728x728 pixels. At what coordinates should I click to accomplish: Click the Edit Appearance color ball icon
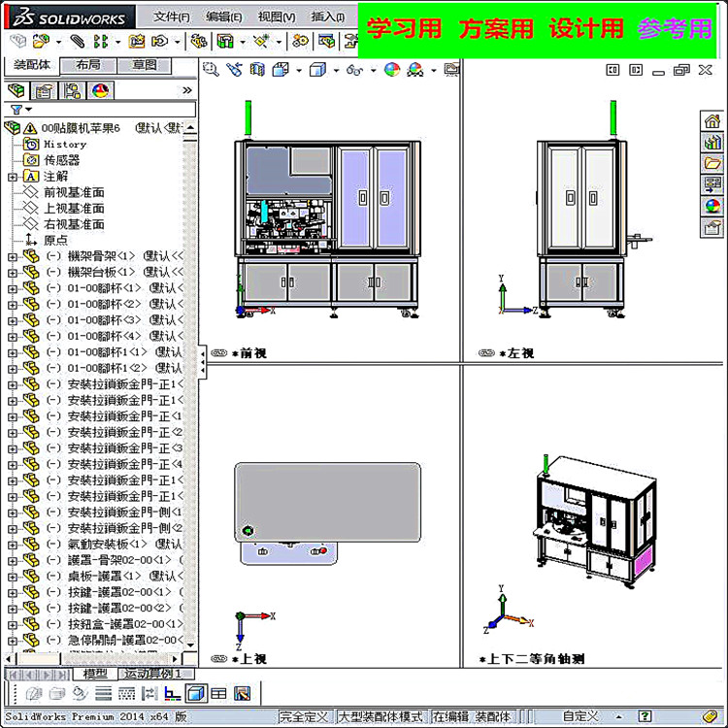point(392,70)
